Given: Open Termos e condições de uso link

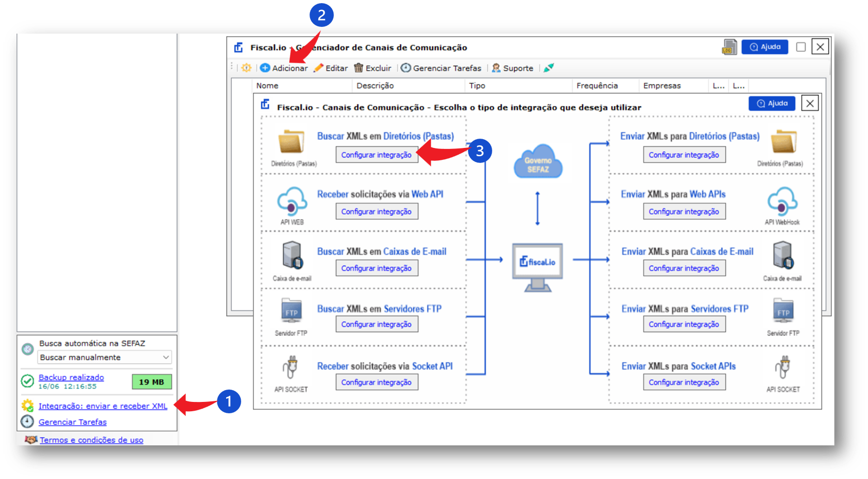Looking at the screenshot, I should tap(92, 440).
